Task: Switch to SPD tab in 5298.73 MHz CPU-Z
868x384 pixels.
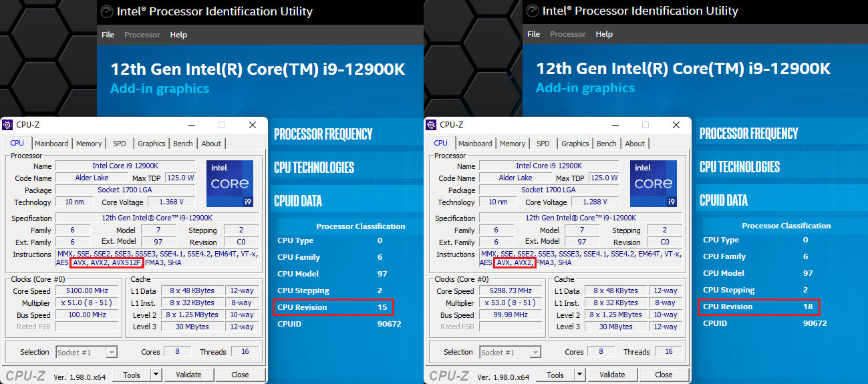Action: 543,144
